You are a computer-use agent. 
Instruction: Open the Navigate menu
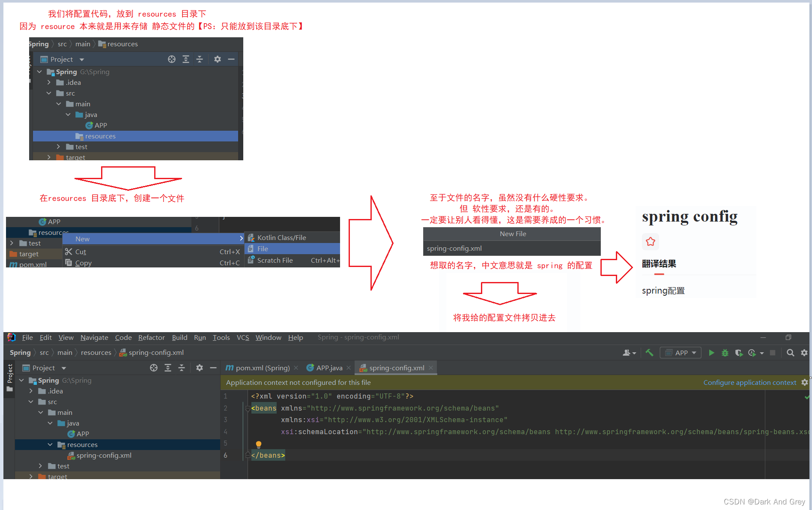coord(94,337)
